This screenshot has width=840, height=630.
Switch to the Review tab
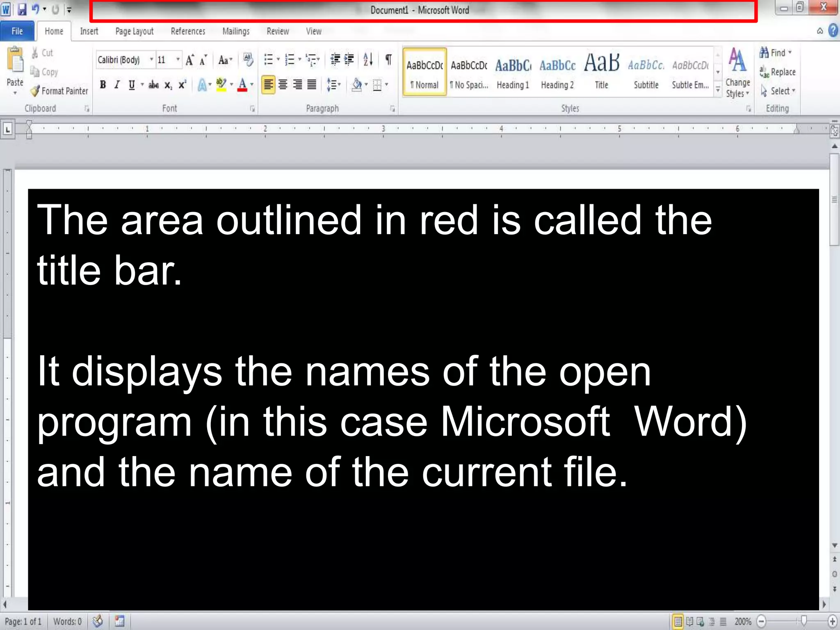pos(278,31)
